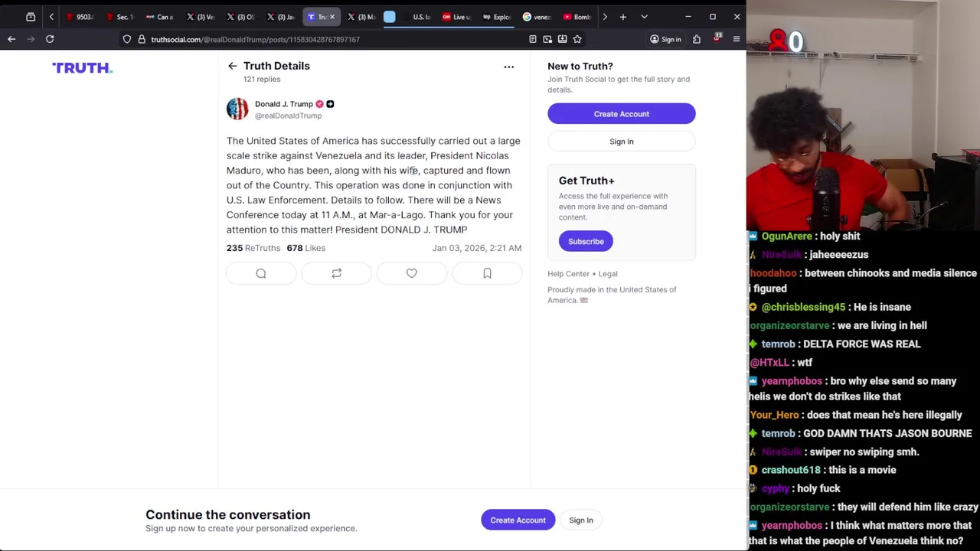Click sidebar Sign In button

[x=622, y=142]
